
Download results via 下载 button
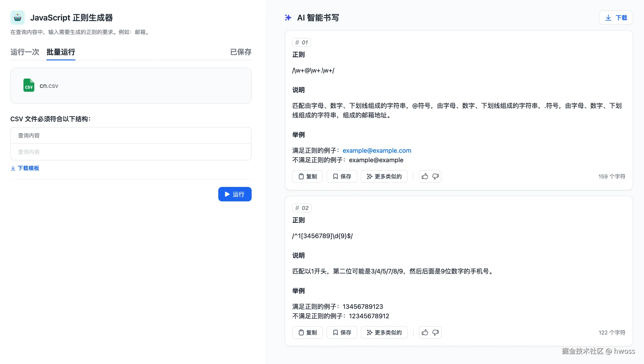tap(616, 18)
